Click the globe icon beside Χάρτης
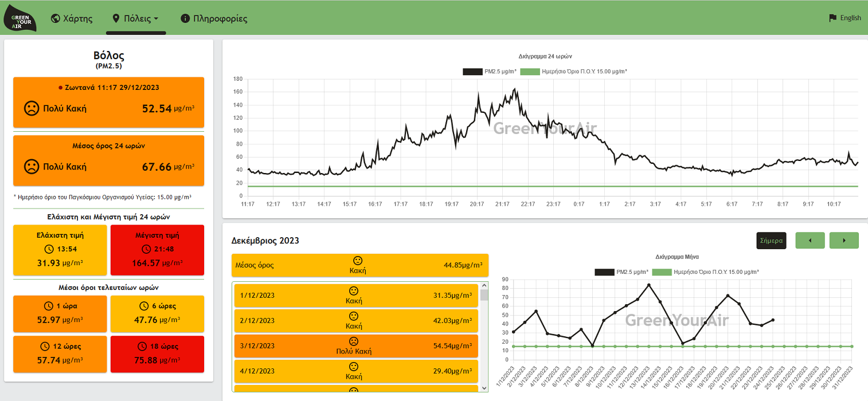This screenshot has width=868, height=401. click(56, 18)
